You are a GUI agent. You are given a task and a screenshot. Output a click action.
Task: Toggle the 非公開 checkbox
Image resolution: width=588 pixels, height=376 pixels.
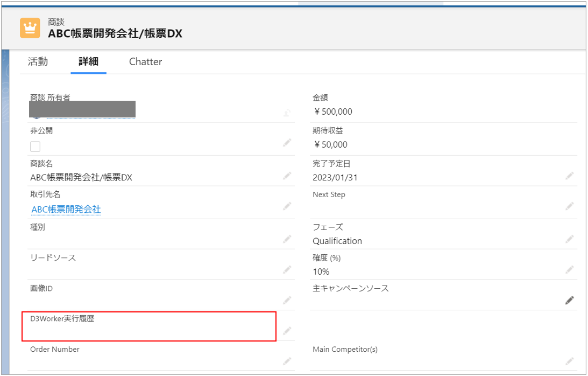(36, 146)
